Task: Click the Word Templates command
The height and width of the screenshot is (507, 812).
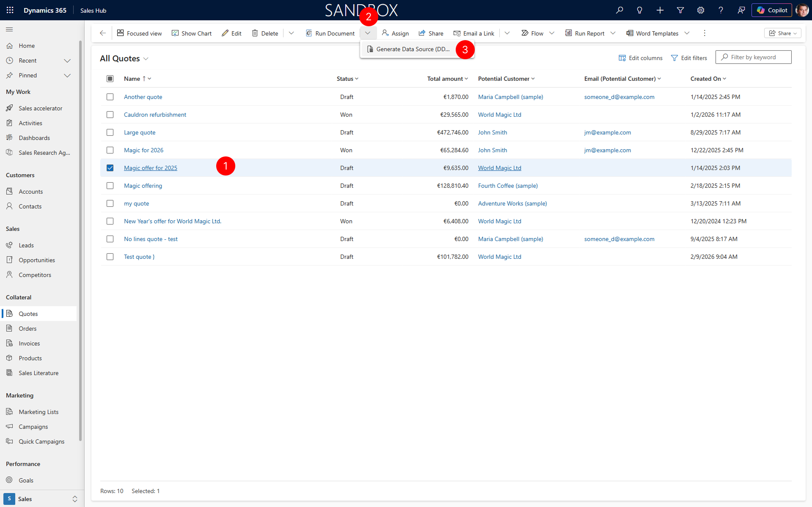Action: [652, 33]
